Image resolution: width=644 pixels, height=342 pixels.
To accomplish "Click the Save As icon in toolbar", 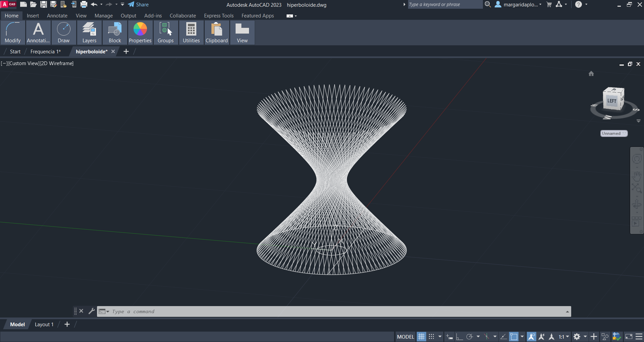I will [53, 4].
